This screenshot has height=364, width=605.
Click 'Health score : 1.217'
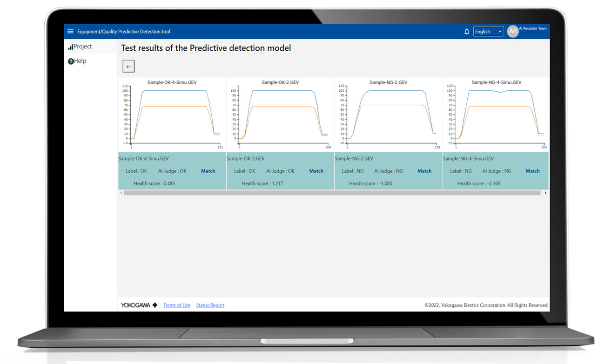[x=262, y=184]
